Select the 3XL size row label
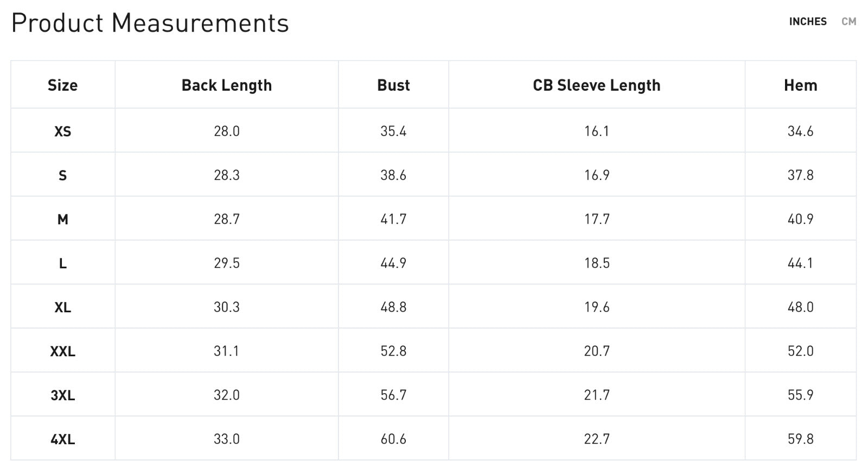Image resolution: width=868 pixels, height=473 pixels. [62, 395]
